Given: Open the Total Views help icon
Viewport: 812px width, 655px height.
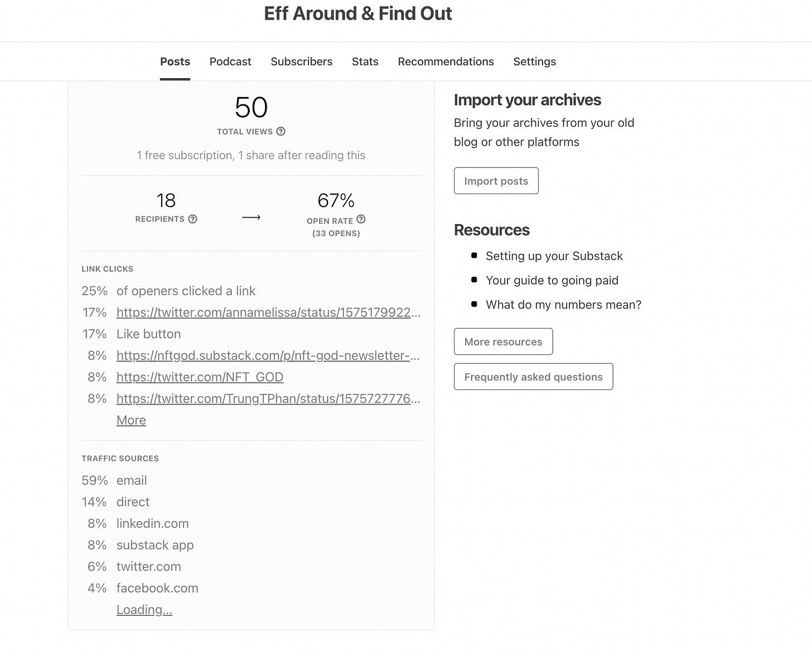Looking at the screenshot, I should 281,132.
